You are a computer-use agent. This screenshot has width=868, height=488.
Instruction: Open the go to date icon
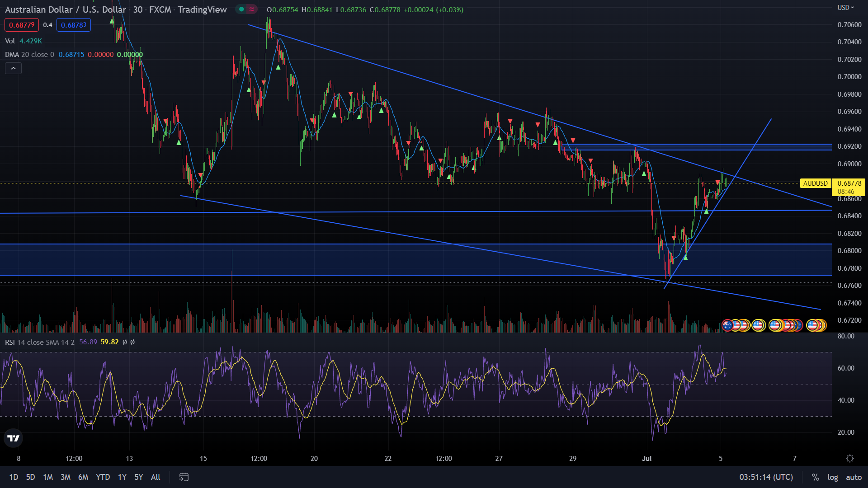(x=184, y=477)
